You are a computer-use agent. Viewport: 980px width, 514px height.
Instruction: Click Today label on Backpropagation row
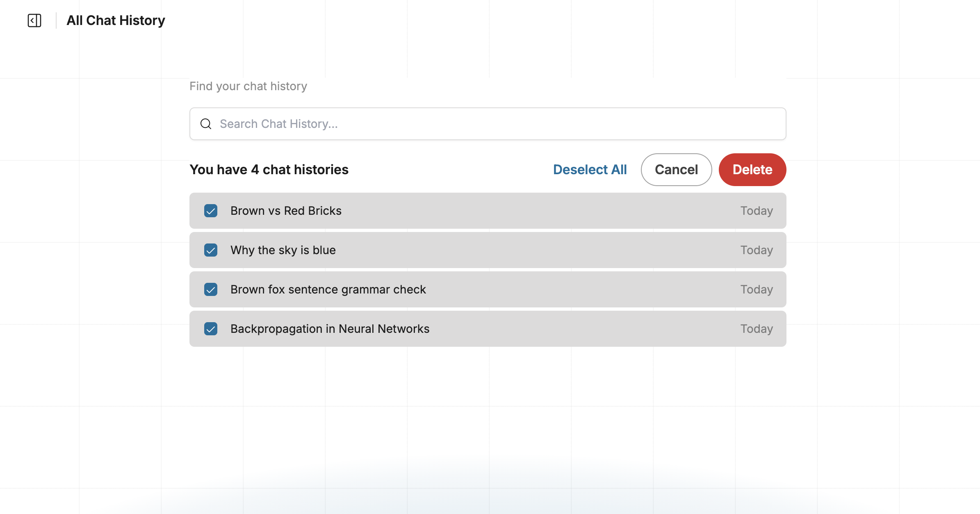pyautogui.click(x=757, y=329)
